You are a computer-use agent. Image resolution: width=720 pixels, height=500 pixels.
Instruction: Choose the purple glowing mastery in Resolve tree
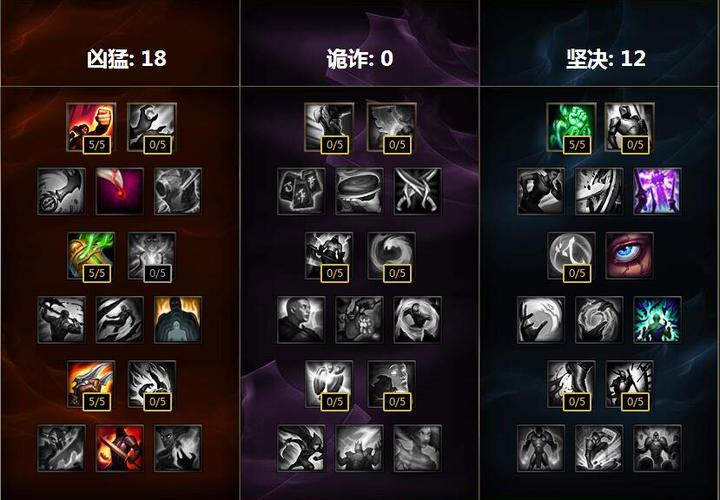(x=657, y=191)
